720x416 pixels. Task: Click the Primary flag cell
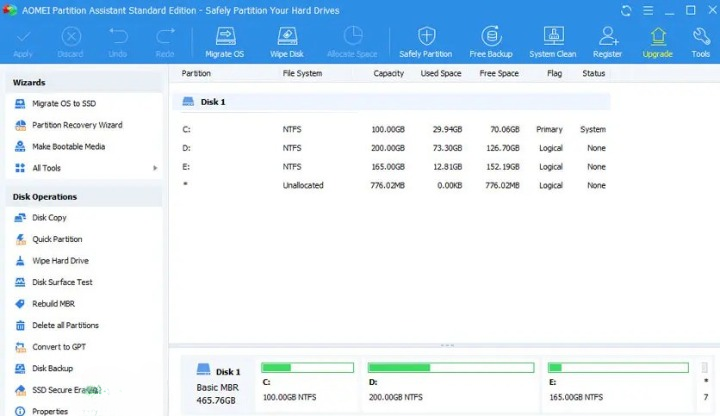(549, 129)
